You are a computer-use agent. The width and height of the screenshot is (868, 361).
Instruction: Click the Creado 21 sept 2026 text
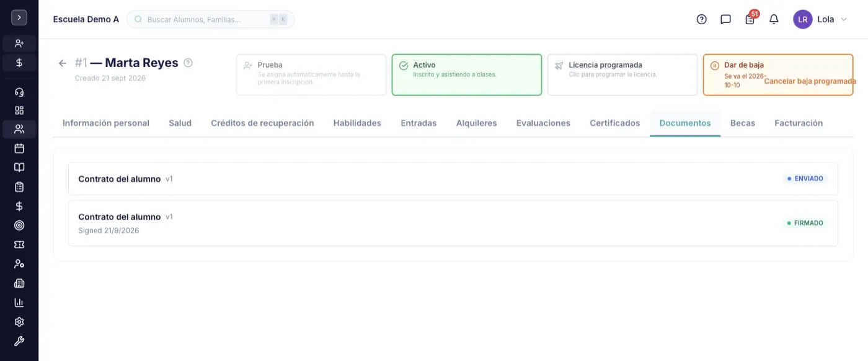pyautogui.click(x=110, y=78)
